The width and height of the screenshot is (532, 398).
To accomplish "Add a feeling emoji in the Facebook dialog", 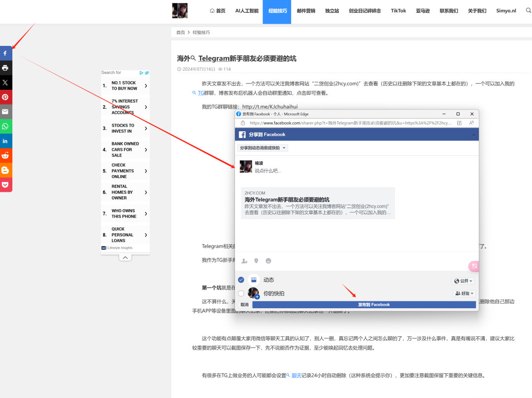I will click(268, 261).
